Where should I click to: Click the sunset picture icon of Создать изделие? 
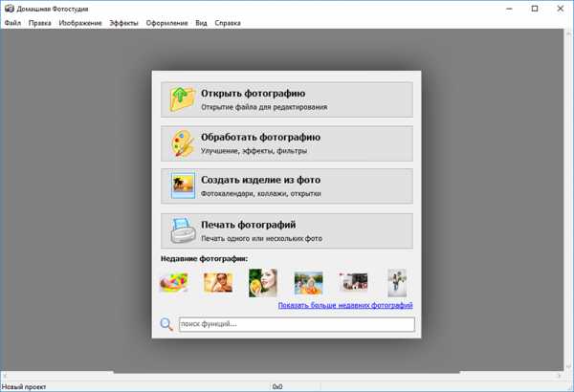183,185
